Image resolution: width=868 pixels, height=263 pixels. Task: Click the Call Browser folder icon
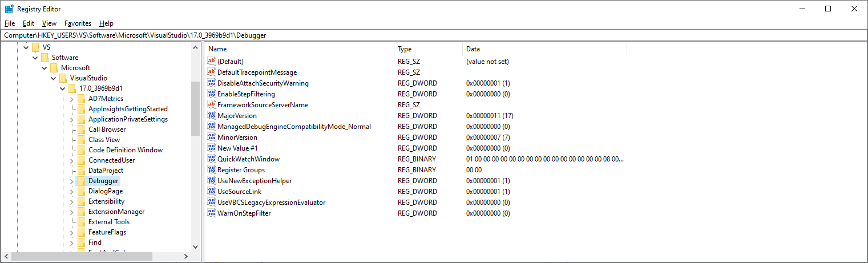point(81,130)
